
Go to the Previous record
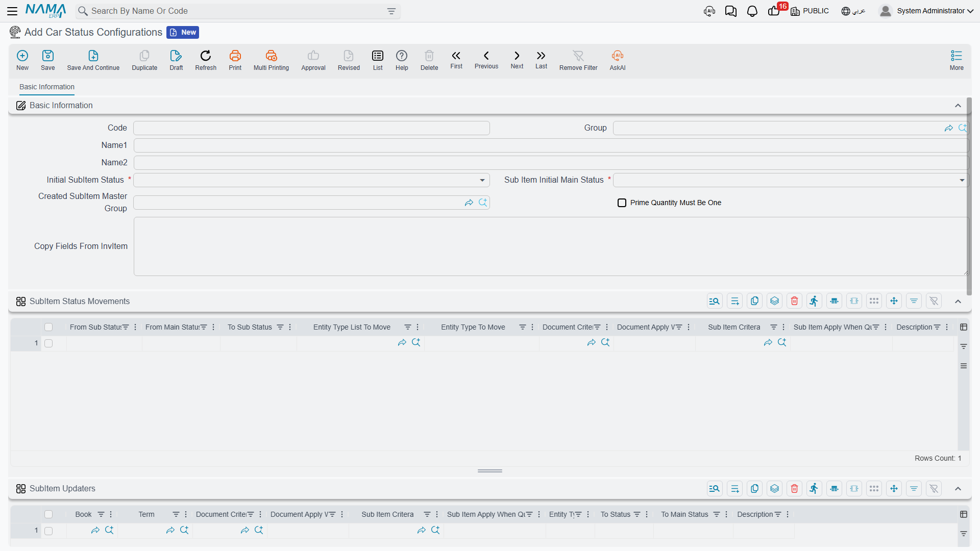point(486,60)
